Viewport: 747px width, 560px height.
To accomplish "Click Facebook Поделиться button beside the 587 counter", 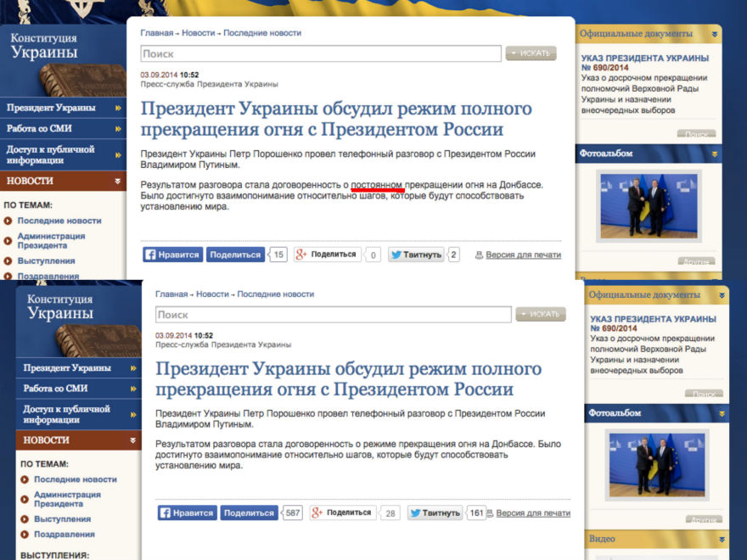I will 250,512.
